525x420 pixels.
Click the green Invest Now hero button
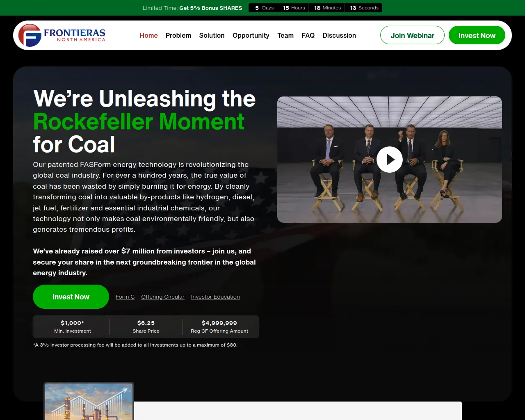click(x=71, y=297)
